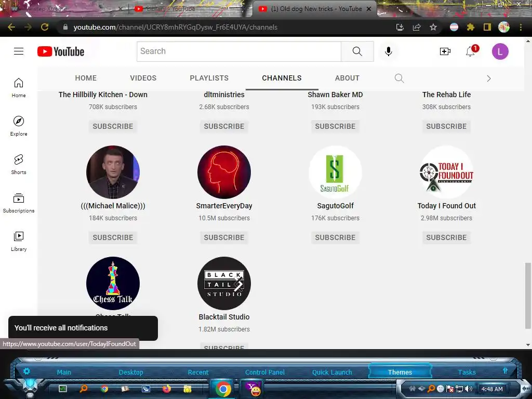Go to Home in the sidebar
532x399 pixels.
pyautogui.click(x=19, y=87)
